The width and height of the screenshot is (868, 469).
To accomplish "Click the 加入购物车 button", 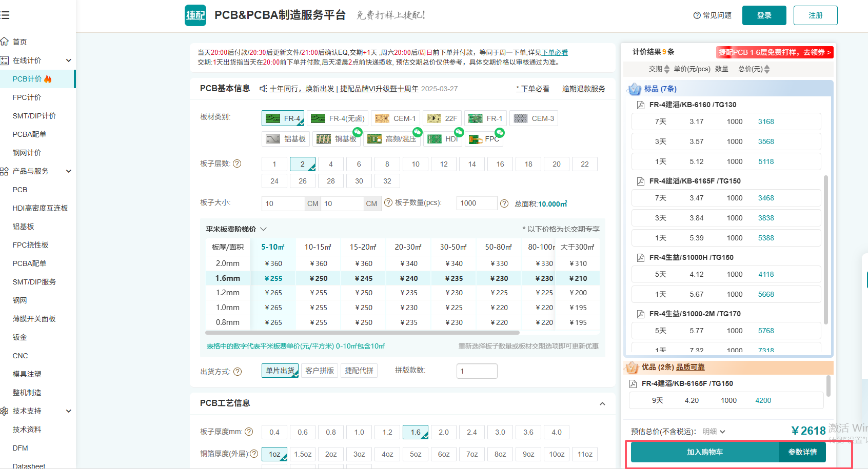I will 705,452.
